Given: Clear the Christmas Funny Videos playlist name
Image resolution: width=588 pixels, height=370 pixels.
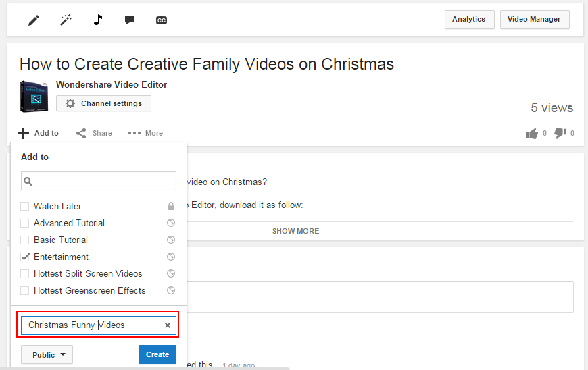Looking at the screenshot, I should click(x=168, y=325).
